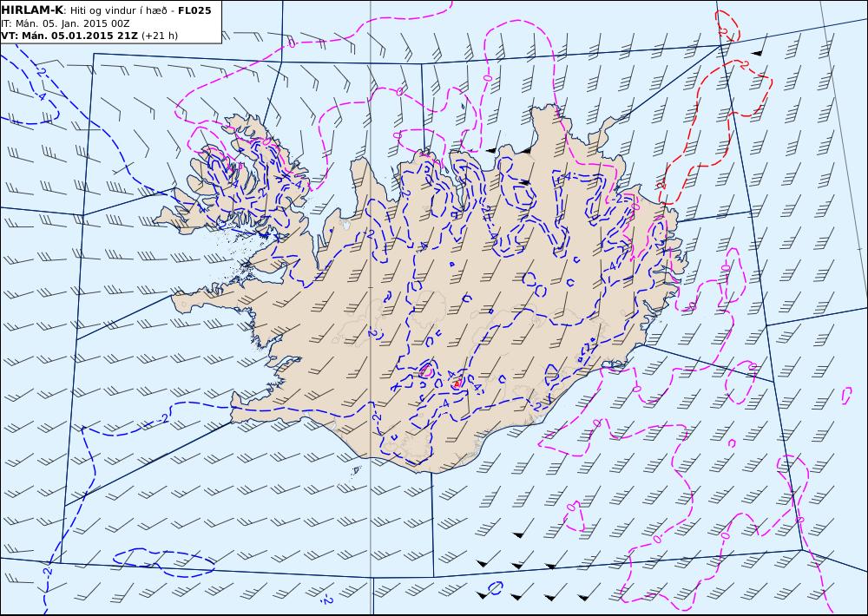The image size is (868, 616).
Task: Click the 'Hiti og vindur í hæð' caption
Action: (x=119, y=10)
